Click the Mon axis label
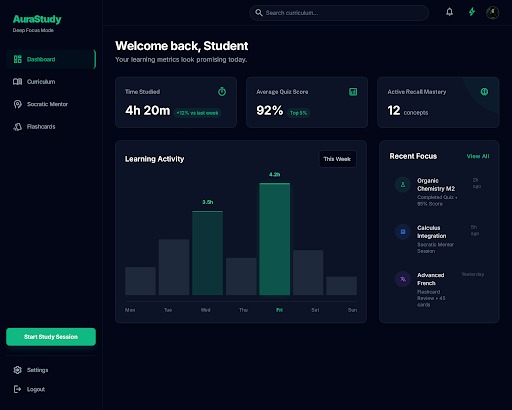 130,310
